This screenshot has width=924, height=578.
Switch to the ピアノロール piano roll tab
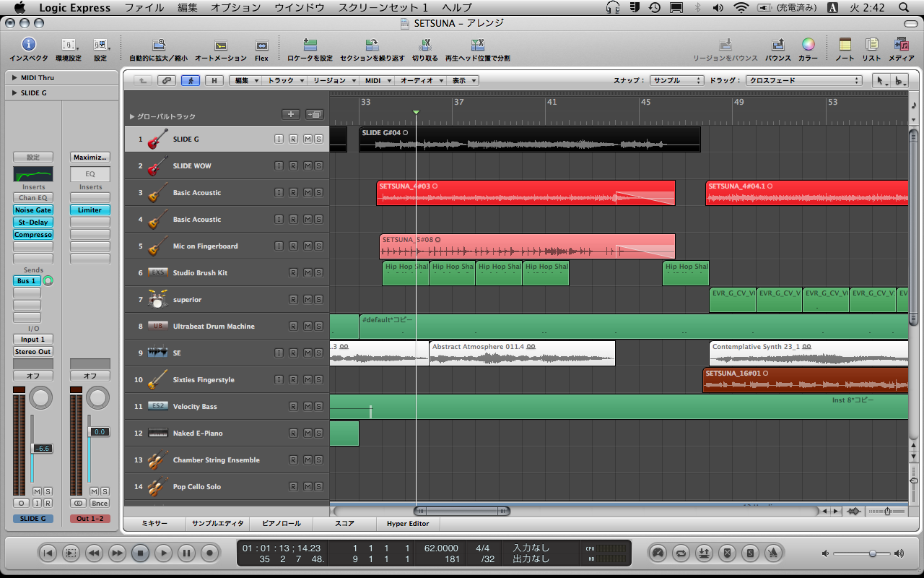(282, 523)
